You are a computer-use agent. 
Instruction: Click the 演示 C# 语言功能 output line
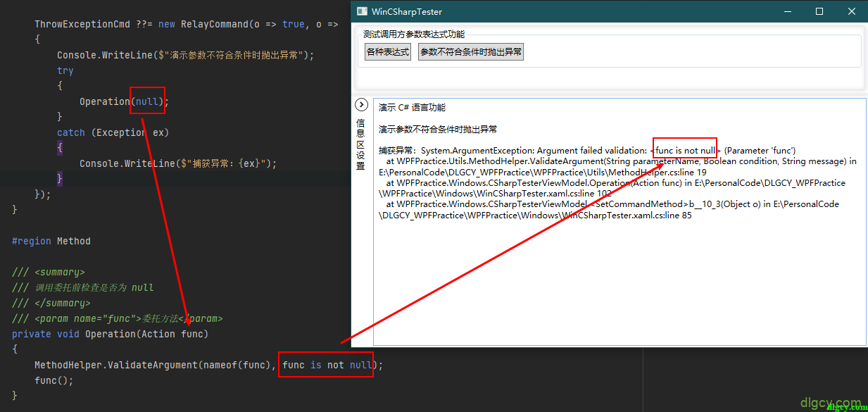click(412, 108)
